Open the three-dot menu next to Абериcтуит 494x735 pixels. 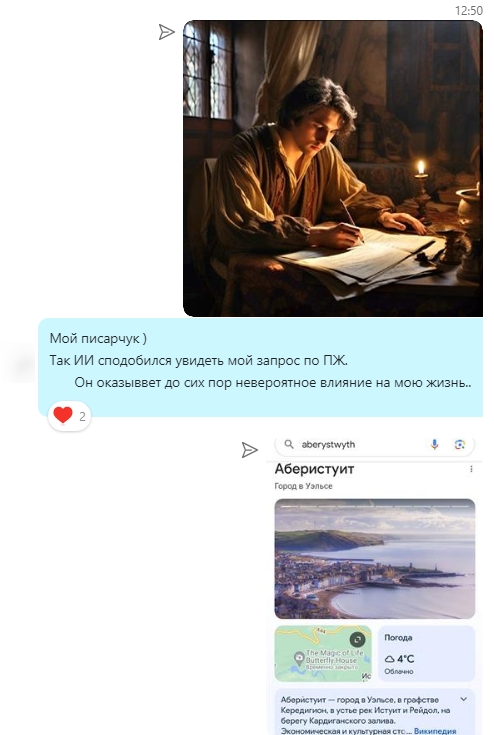[x=471, y=469]
